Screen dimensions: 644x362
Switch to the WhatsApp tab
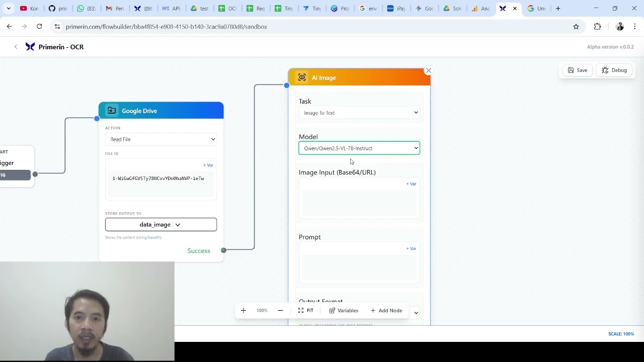click(86, 9)
